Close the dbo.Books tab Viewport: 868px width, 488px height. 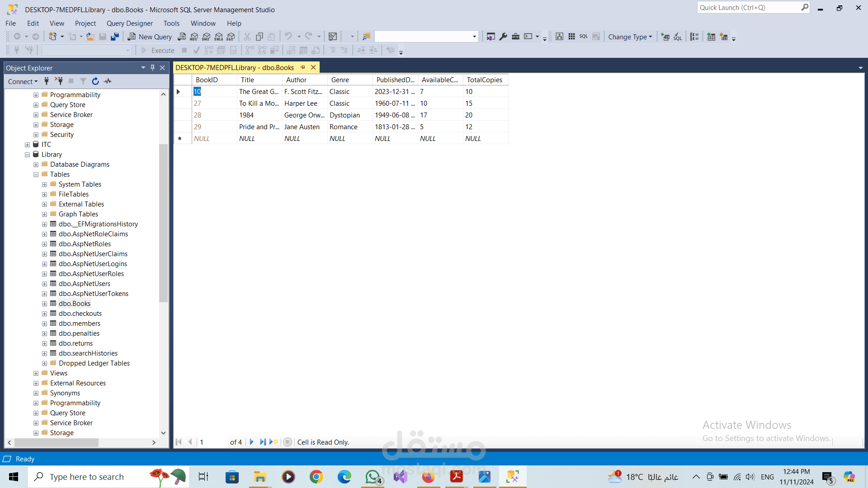click(313, 67)
